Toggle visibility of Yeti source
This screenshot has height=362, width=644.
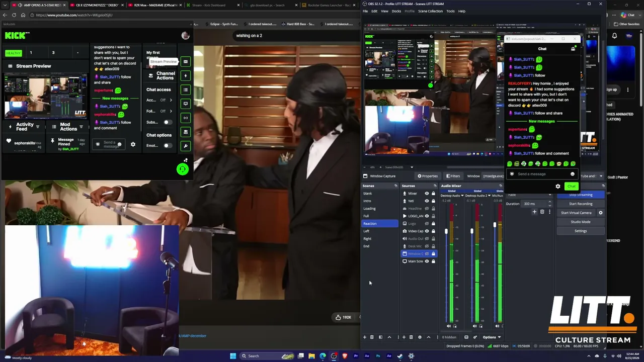point(427,201)
